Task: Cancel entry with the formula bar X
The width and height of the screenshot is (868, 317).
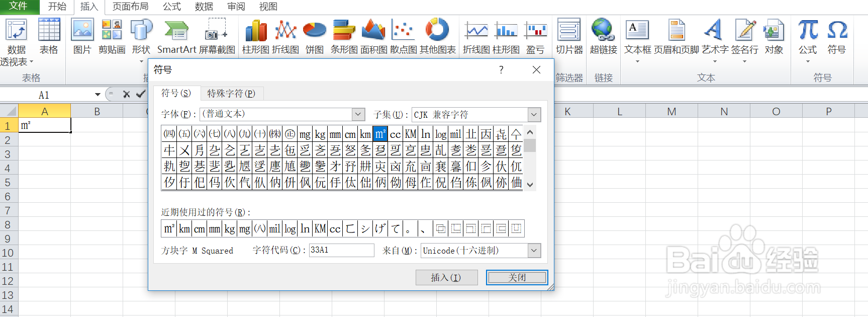Action: click(126, 94)
